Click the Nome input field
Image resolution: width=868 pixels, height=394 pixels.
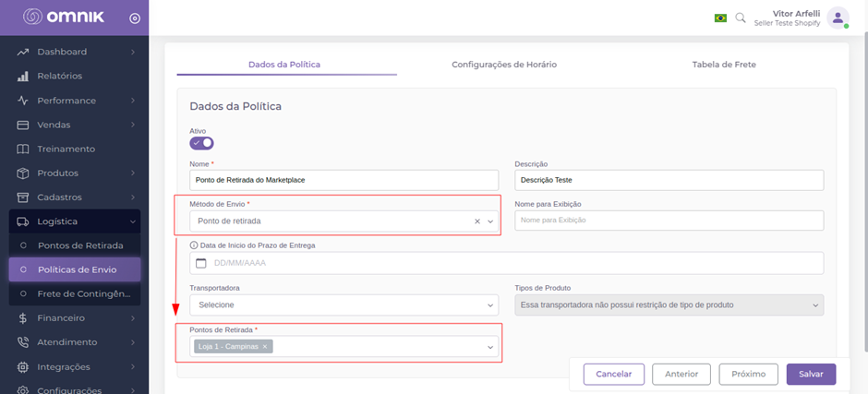pos(344,181)
